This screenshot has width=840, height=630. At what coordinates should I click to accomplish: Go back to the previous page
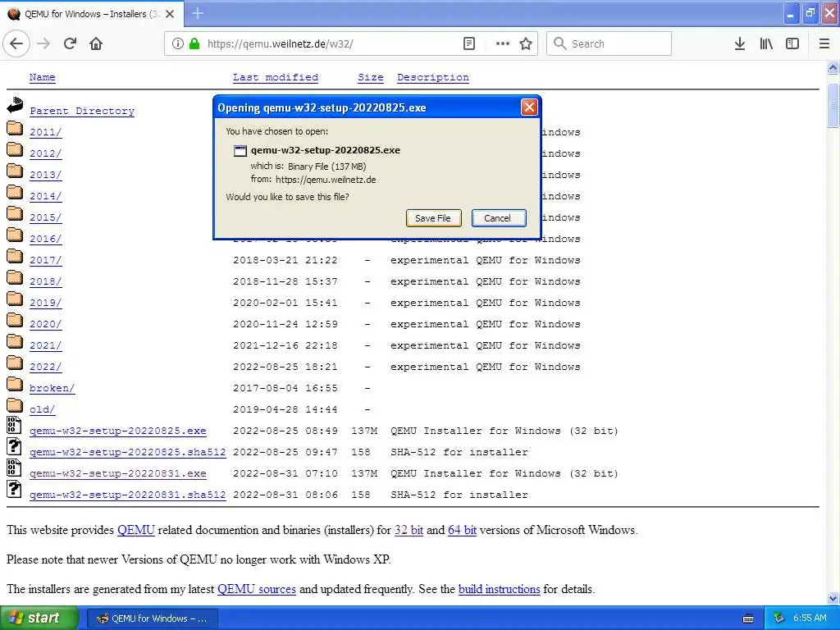16,44
